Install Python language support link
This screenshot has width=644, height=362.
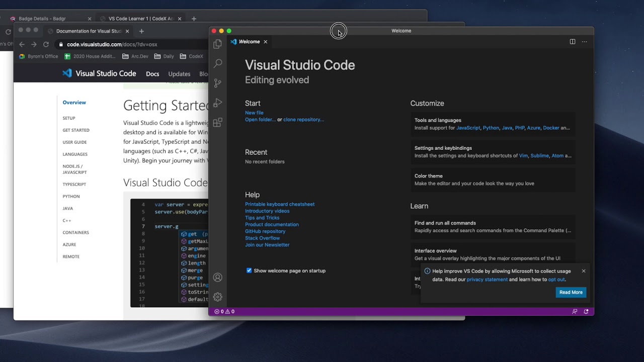(x=491, y=128)
